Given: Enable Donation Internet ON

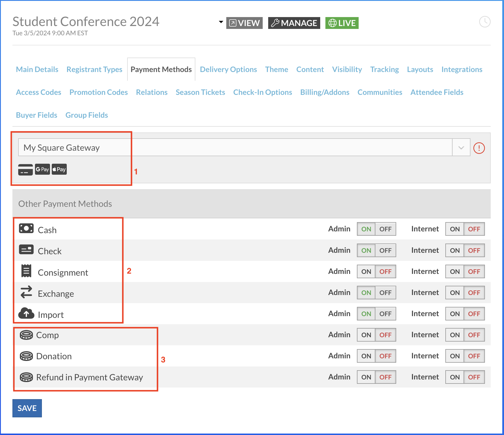Looking at the screenshot, I should coord(455,356).
